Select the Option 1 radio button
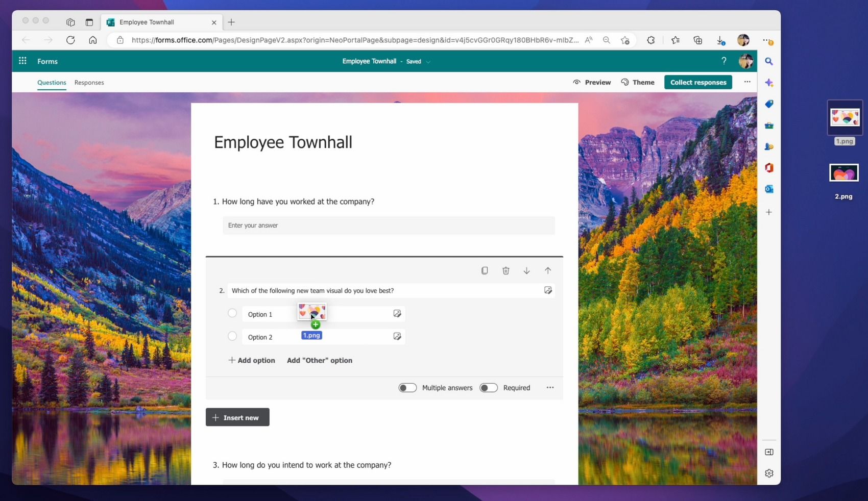The height and width of the screenshot is (501, 868). (232, 313)
